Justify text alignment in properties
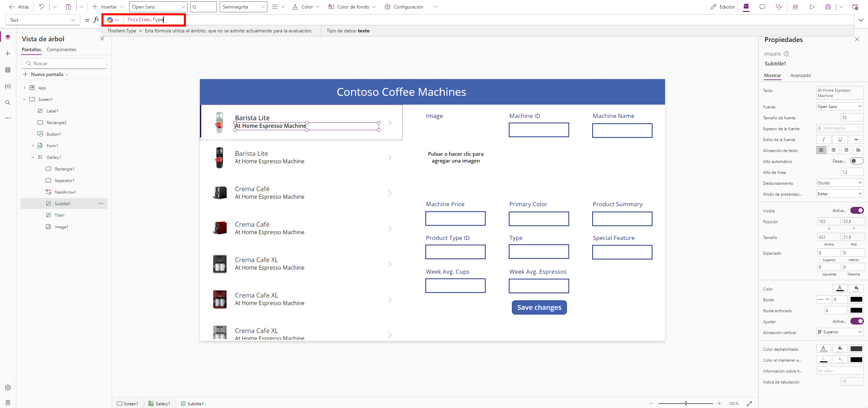 click(858, 150)
